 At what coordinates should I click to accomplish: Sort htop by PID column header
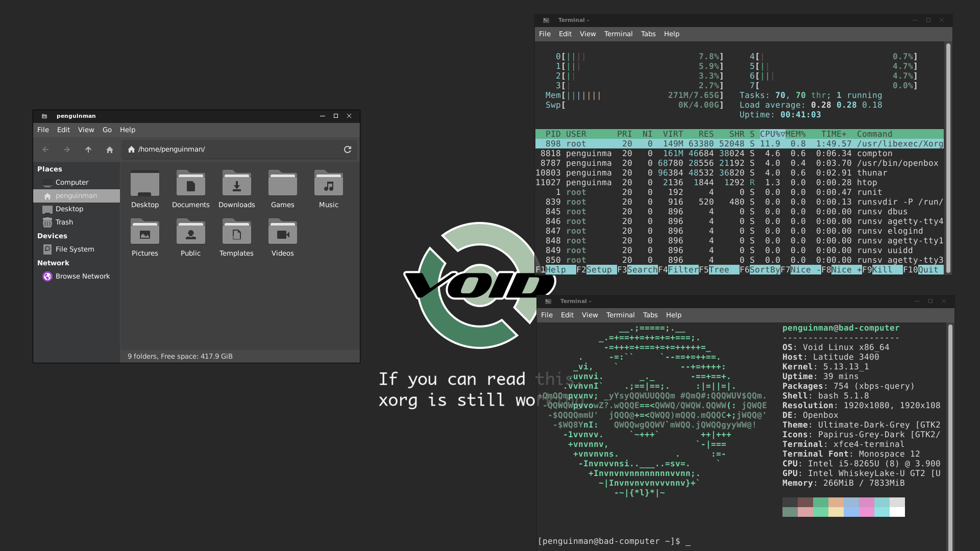click(x=553, y=134)
